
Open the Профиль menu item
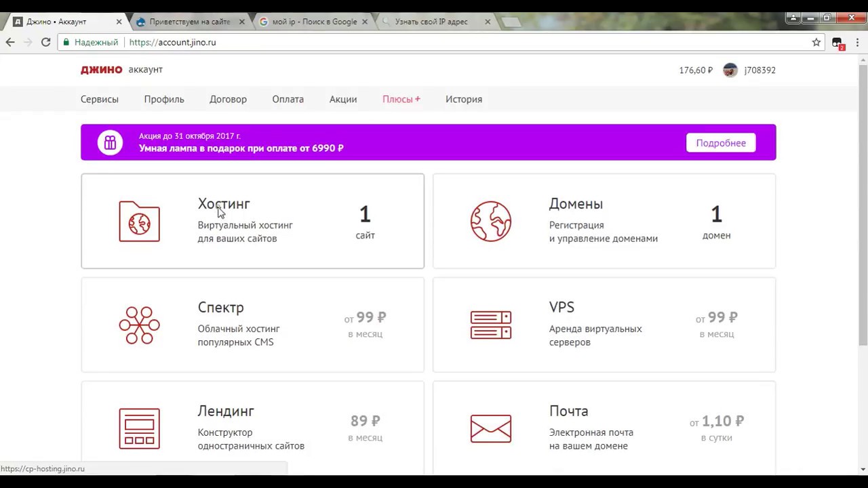pyautogui.click(x=164, y=99)
